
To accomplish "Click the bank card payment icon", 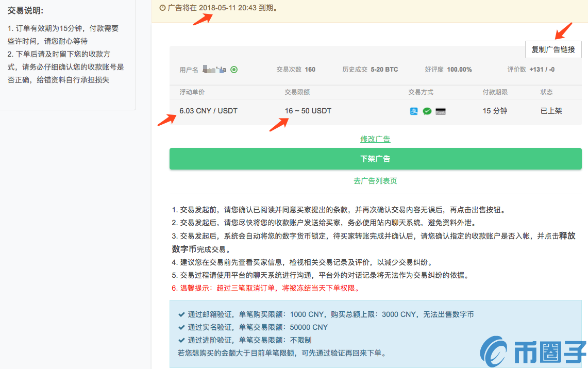I will 441,111.
